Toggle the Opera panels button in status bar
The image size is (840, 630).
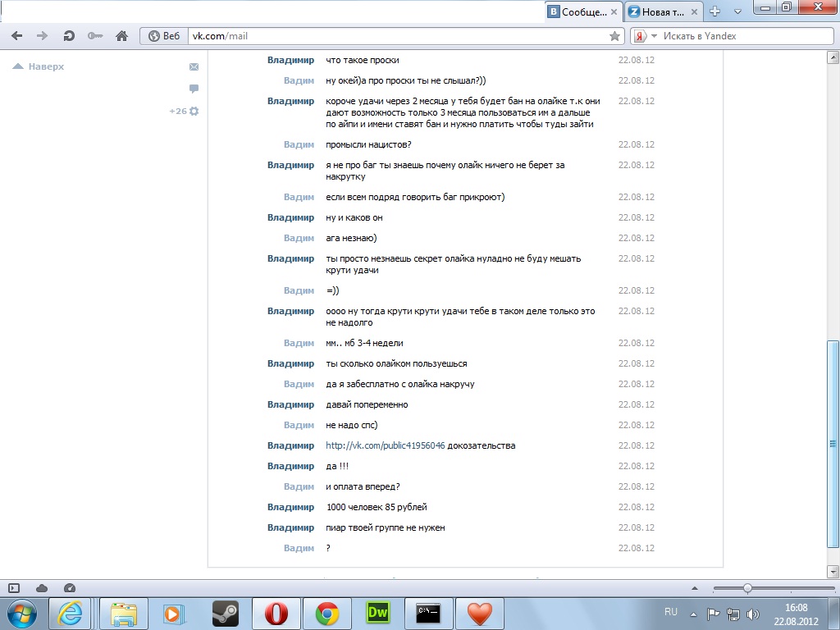14,588
